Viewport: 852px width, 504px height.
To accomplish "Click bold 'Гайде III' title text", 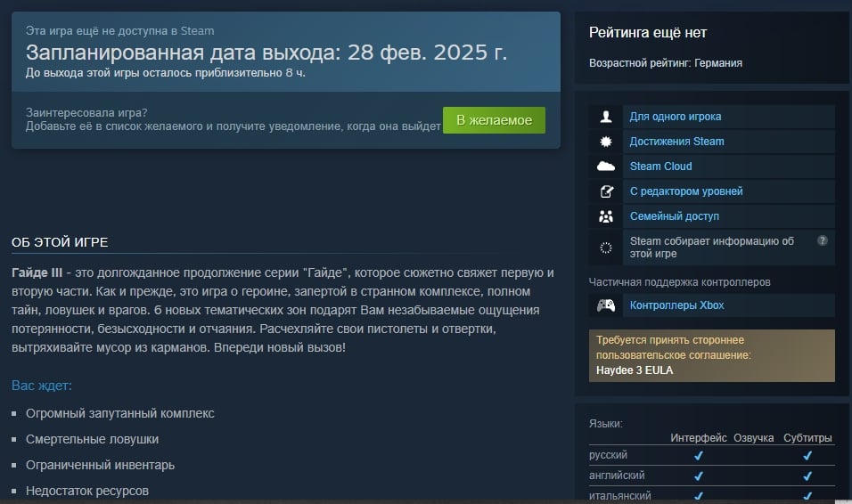I will coord(37,272).
